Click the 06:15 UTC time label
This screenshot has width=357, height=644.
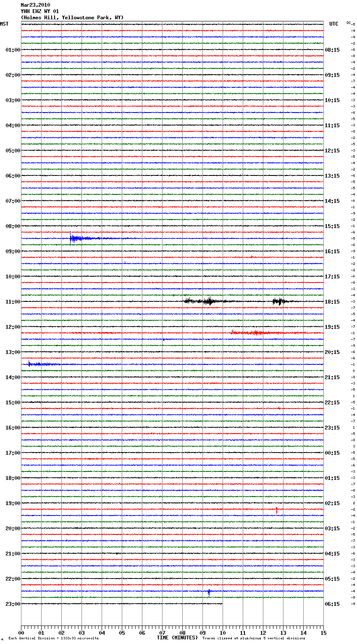[x=332, y=604]
